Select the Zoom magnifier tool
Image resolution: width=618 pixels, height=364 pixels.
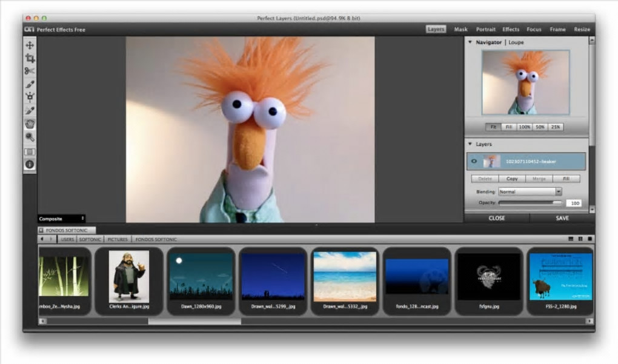click(30, 137)
